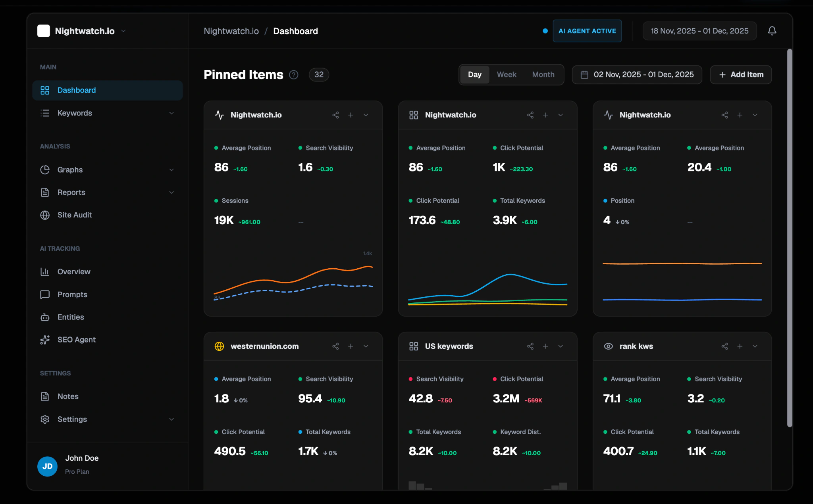Viewport: 813px width, 504px height.
Task: Click the Pro Plan label
Action: (77, 472)
